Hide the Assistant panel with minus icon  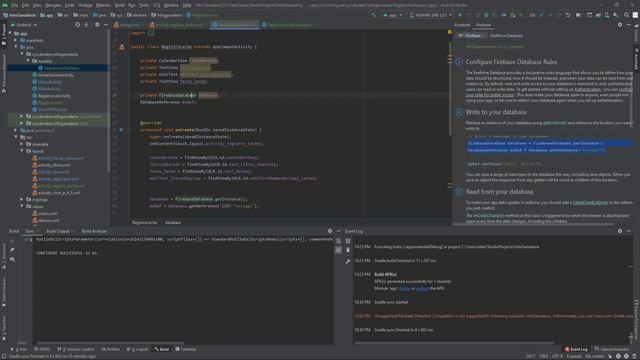tap(629, 25)
